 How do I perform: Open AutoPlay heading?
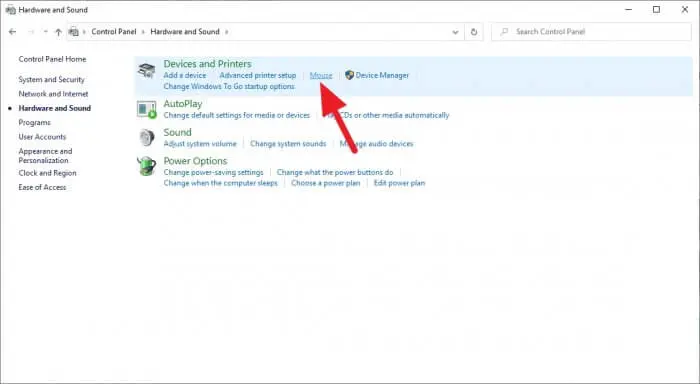coord(183,104)
